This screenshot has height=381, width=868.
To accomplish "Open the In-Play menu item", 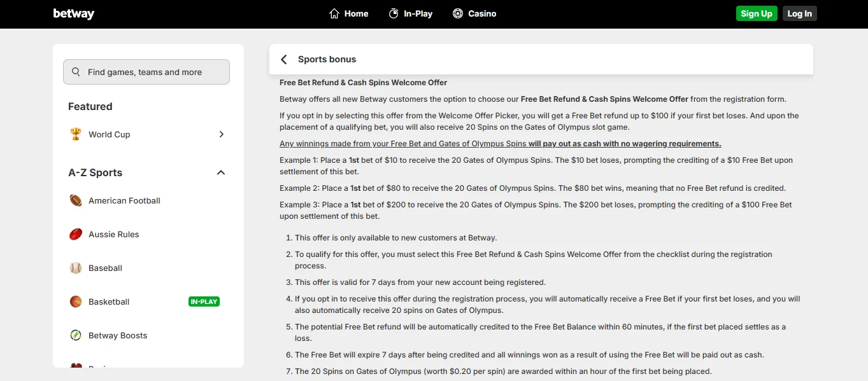I will (411, 13).
